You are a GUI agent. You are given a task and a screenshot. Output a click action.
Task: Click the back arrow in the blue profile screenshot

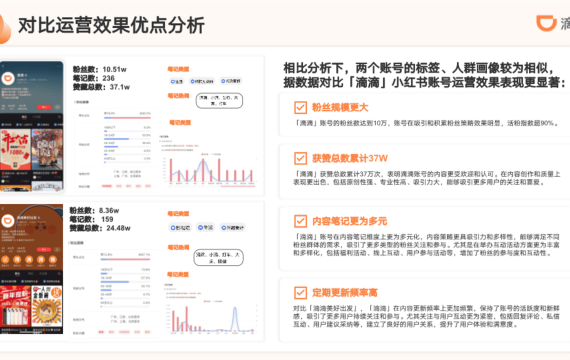pos(3,66)
